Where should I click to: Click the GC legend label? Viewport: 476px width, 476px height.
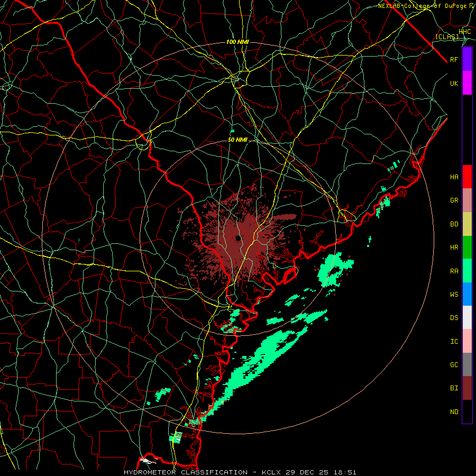coord(454,364)
